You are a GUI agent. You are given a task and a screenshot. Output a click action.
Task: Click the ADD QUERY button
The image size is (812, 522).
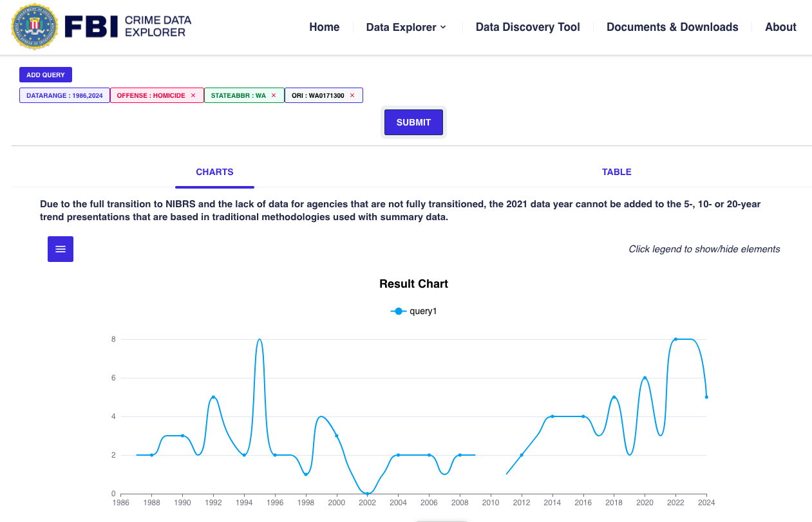46,75
